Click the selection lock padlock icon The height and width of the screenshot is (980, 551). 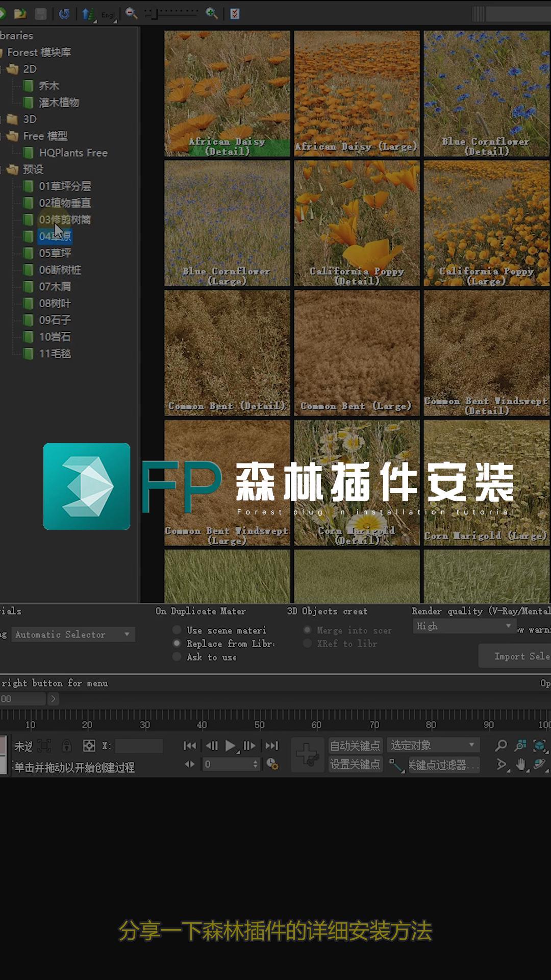[67, 746]
